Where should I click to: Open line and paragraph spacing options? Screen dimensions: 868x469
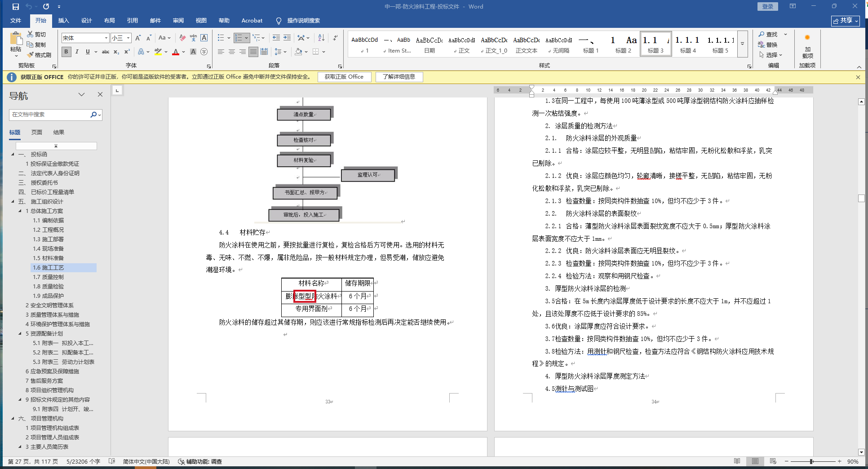click(x=279, y=52)
